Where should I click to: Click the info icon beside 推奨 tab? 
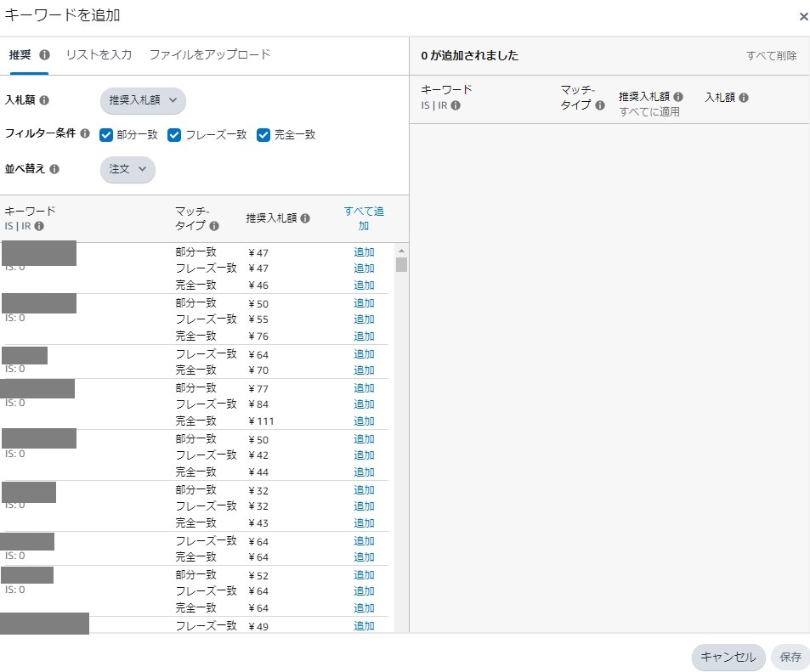(44, 54)
